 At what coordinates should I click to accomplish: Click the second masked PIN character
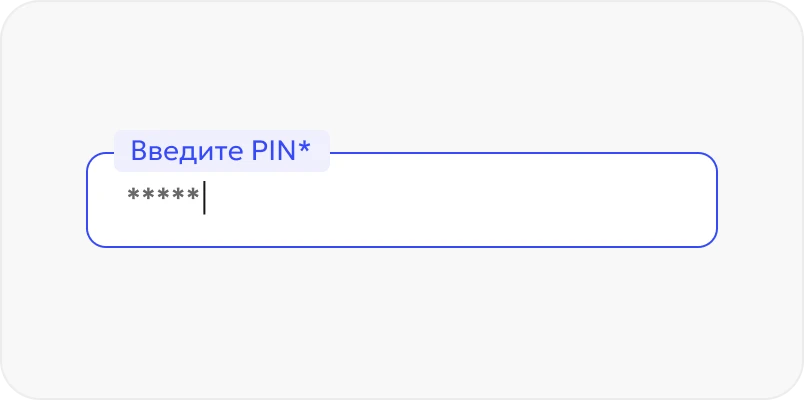click(x=148, y=196)
